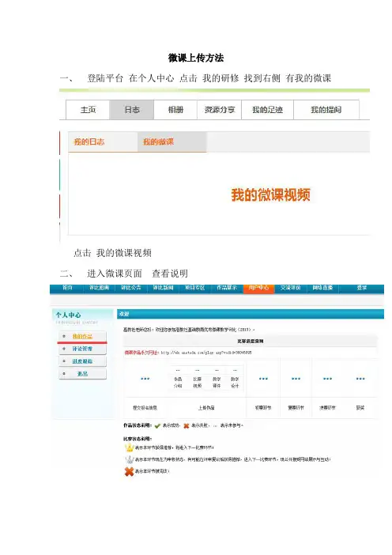The image size is (392, 555).
Task: Click the 微课上传方法 document title
Action: (x=196, y=58)
